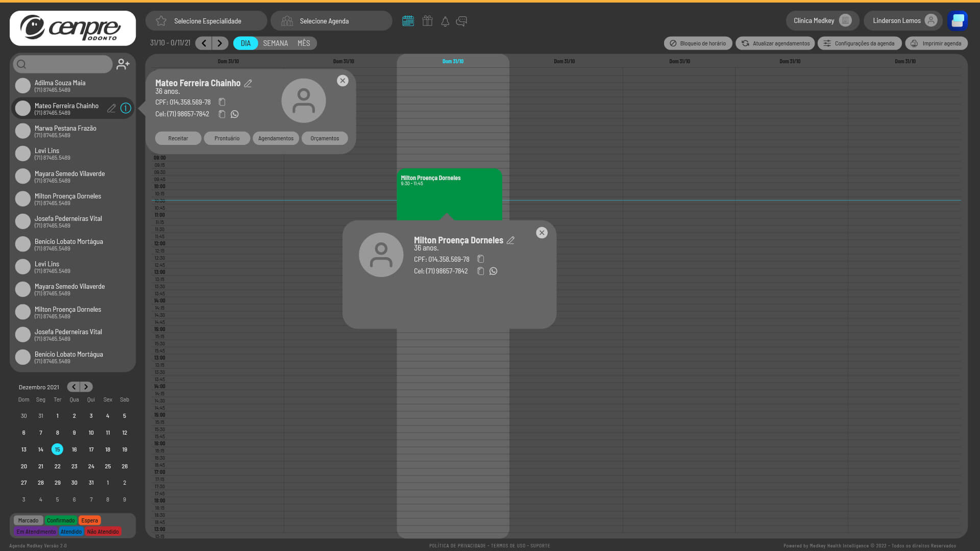Viewport: 980px width, 551px height.
Task: Open Selecione Agenda dropdown
Action: [x=331, y=21]
